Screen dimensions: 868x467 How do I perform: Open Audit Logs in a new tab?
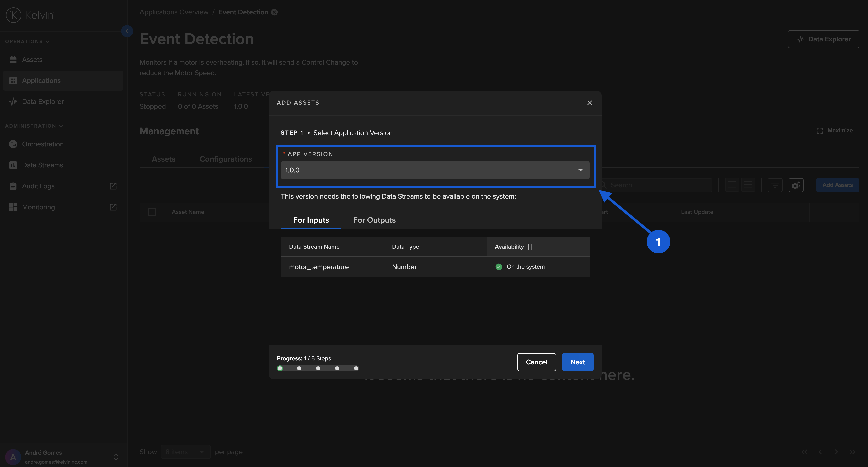pos(113,186)
